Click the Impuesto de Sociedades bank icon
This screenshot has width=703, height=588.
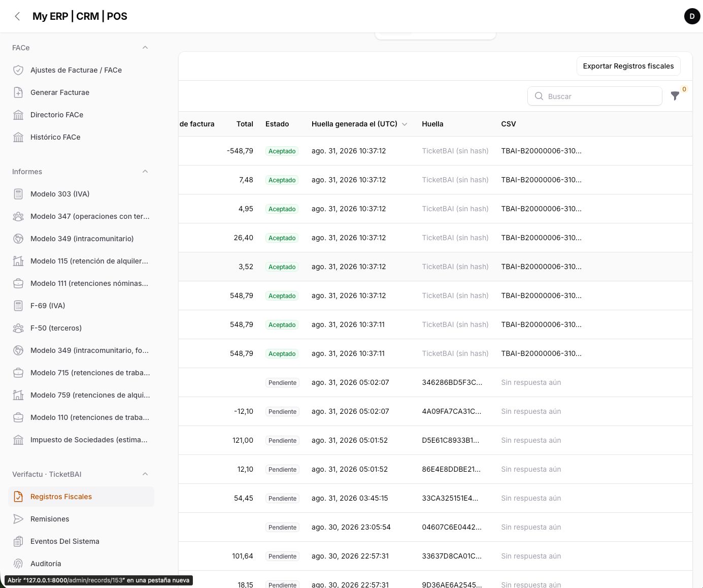click(18, 440)
